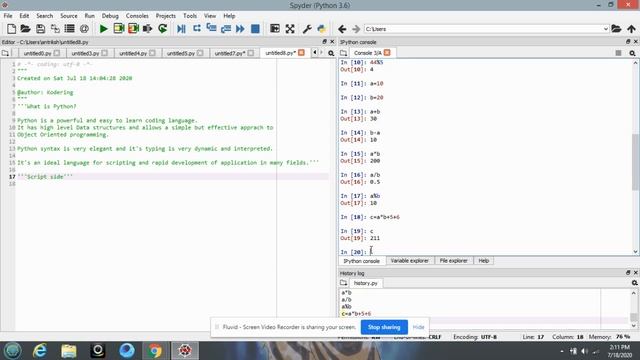
Task: Start debugging with debug file icon
Action: pyautogui.click(x=181, y=29)
